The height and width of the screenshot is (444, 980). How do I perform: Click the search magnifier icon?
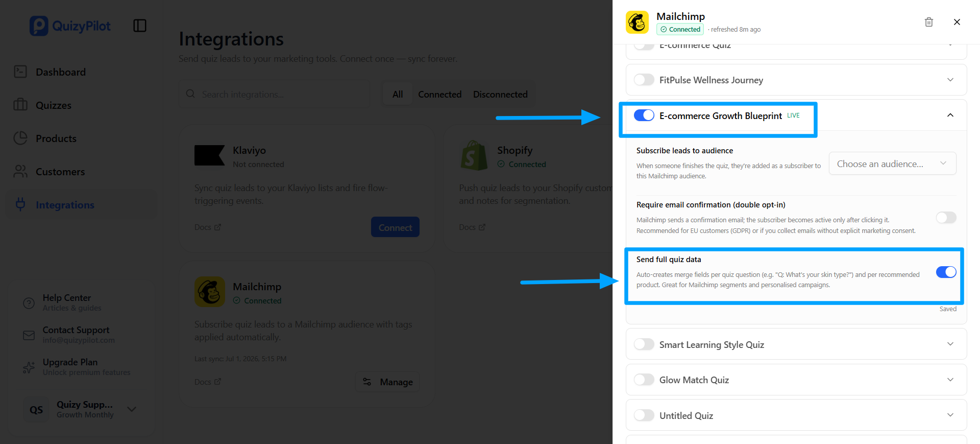(x=190, y=94)
